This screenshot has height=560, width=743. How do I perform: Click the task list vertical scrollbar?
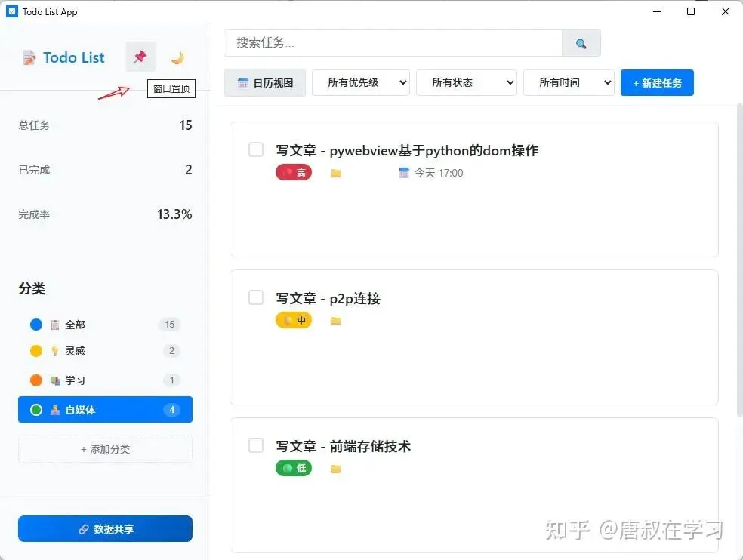[740, 260]
